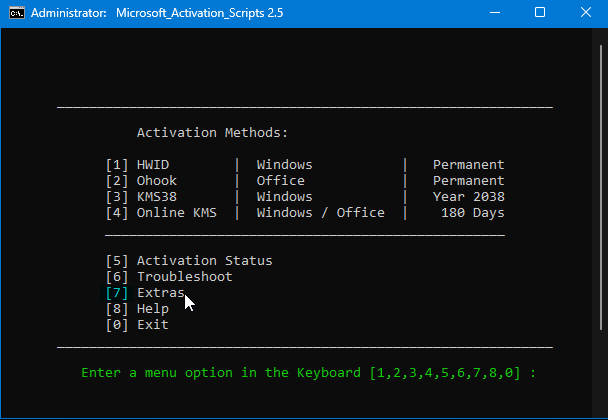Click the window title text 'Microsoft_Activation_Scripts 2.5'
Viewport: 608px width, 420px height.
pos(200,13)
